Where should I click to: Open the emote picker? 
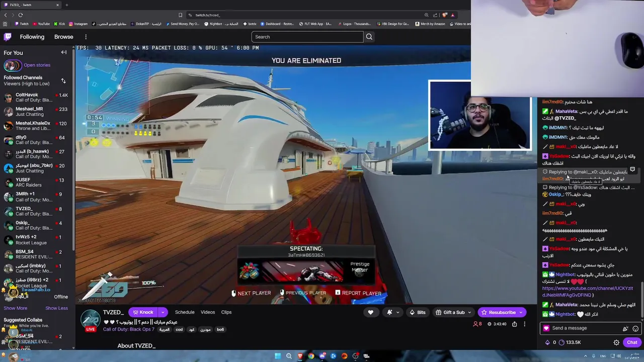point(635,328)
